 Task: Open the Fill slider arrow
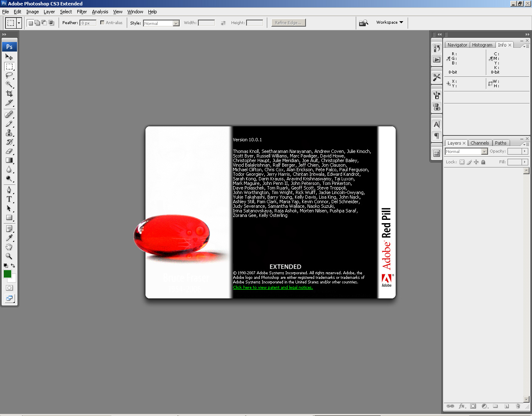click(525, 162)
